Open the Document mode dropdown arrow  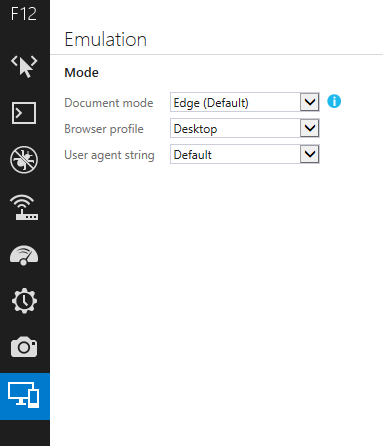click(310, 102)
